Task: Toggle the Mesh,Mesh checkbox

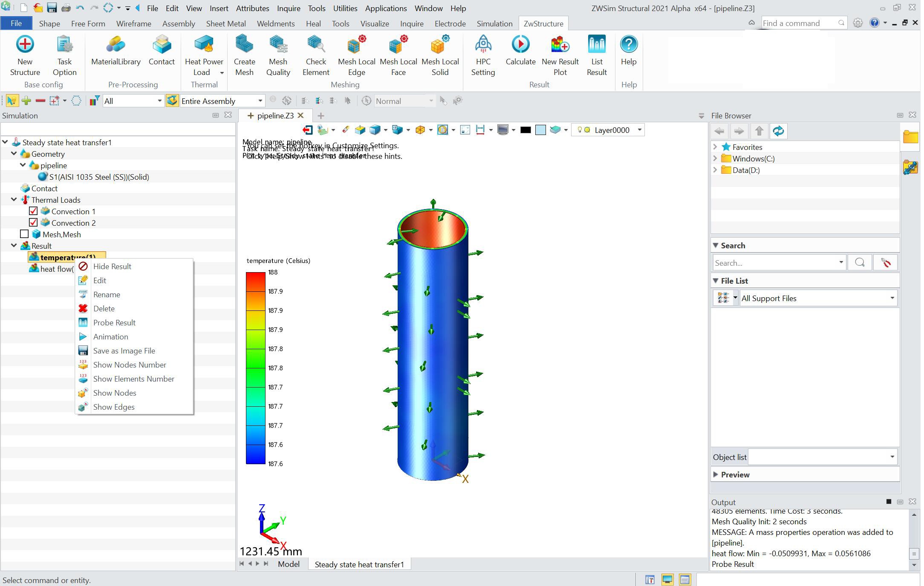Action: click(25, 233)
